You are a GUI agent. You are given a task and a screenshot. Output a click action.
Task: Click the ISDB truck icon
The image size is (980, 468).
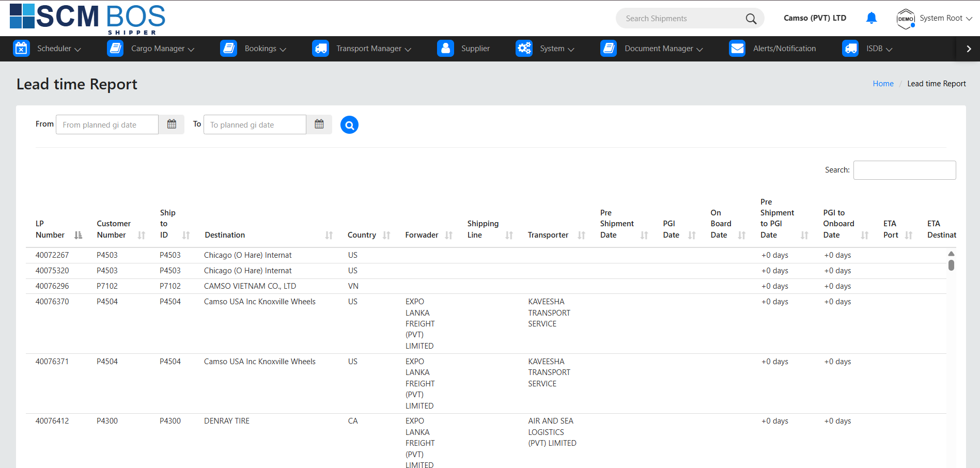click(850, 49)
